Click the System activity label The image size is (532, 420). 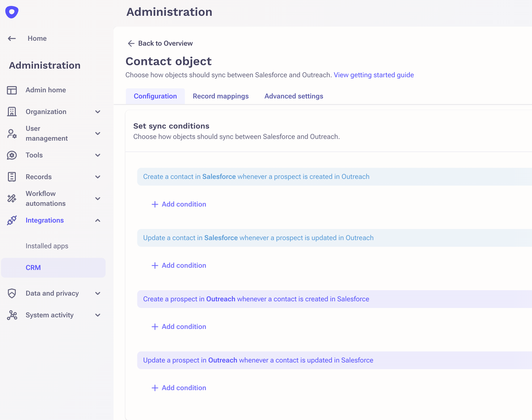50,315
